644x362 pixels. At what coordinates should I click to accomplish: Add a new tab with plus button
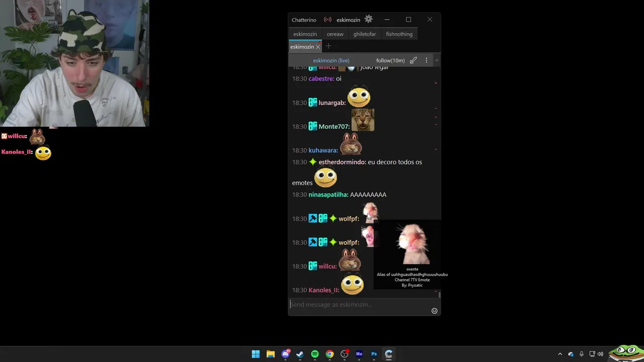click(329, 46)
